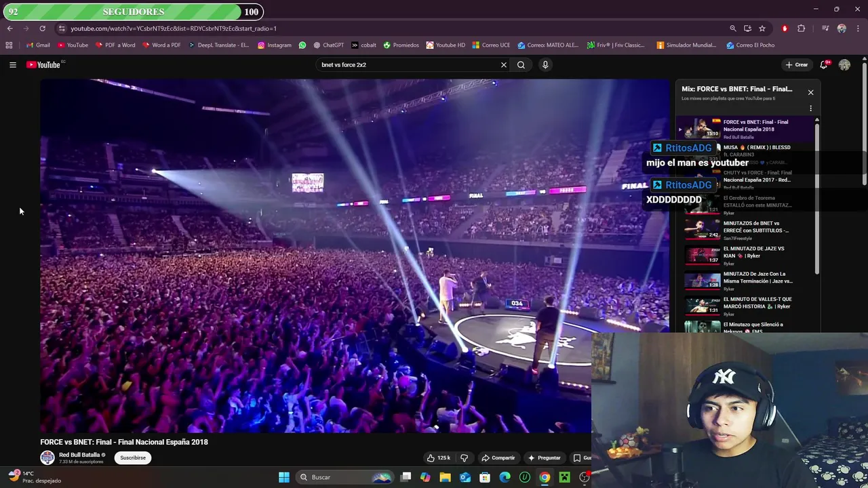Open Task View on the taskbar
Image resolution: width=868 pixels, height=488 pixels.
[406, 477]
